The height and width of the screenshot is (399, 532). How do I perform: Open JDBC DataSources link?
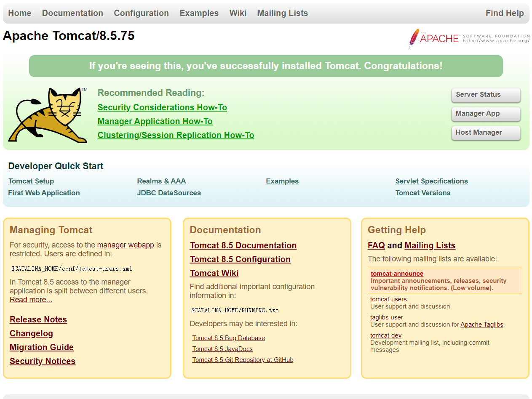tap(169, 193)
